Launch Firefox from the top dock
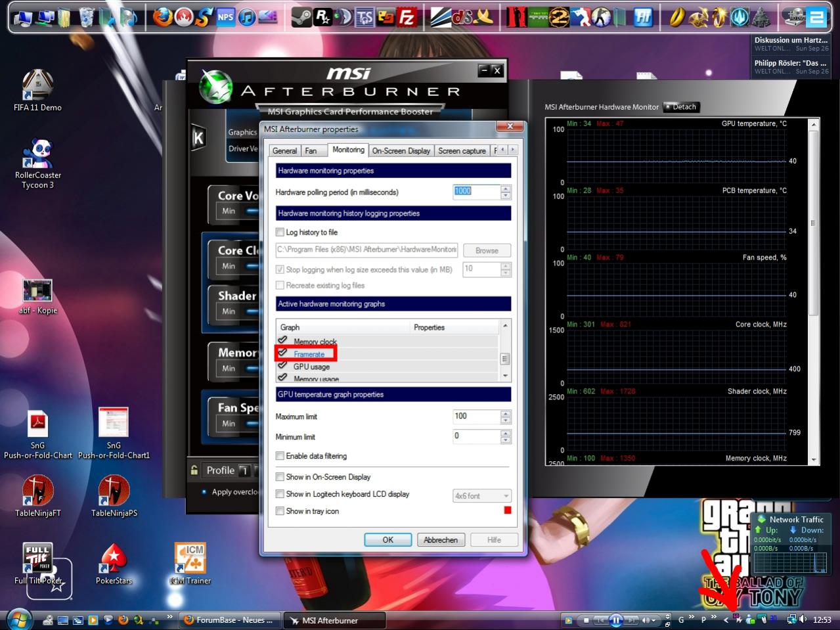Viewport: 840px width, 630px height. [x=162, y=16]
